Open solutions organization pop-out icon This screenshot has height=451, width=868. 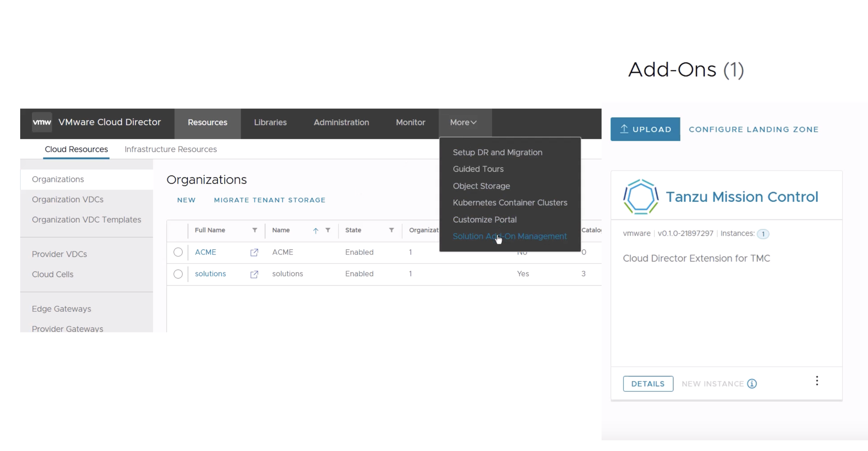254,274
